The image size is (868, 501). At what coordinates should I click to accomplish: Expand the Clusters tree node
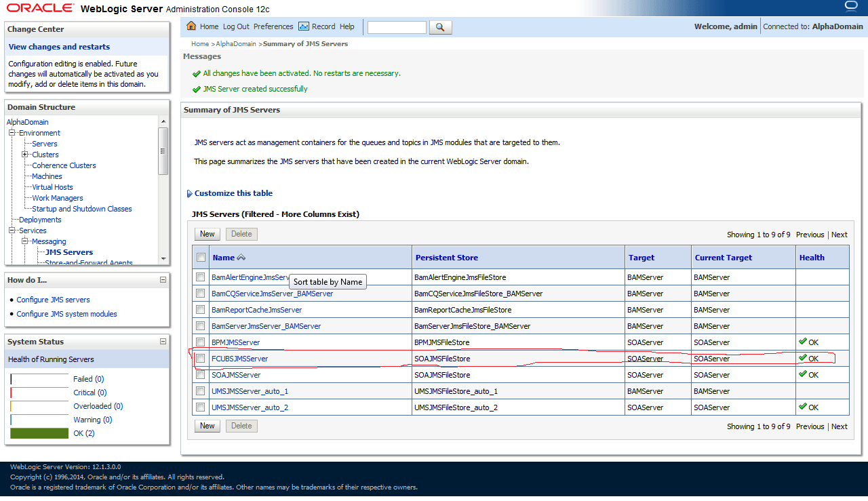pos(25,155)
